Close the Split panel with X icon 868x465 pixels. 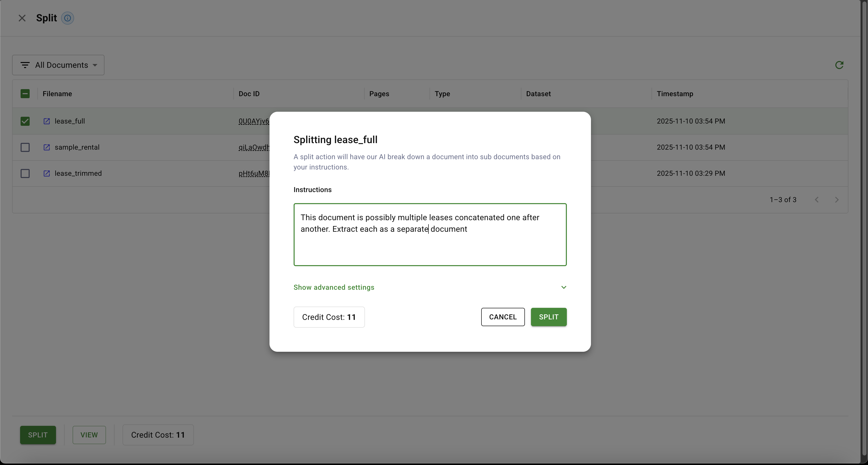tap(22, 18)
